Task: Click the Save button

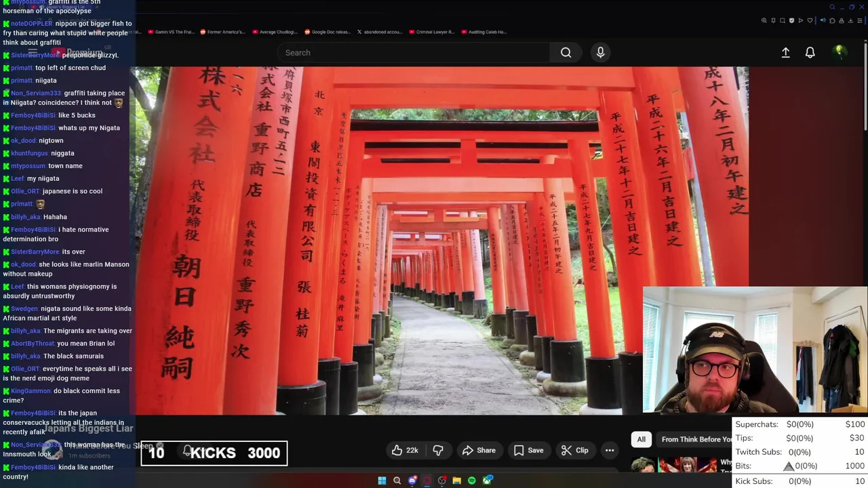Action: coord(528,450)
